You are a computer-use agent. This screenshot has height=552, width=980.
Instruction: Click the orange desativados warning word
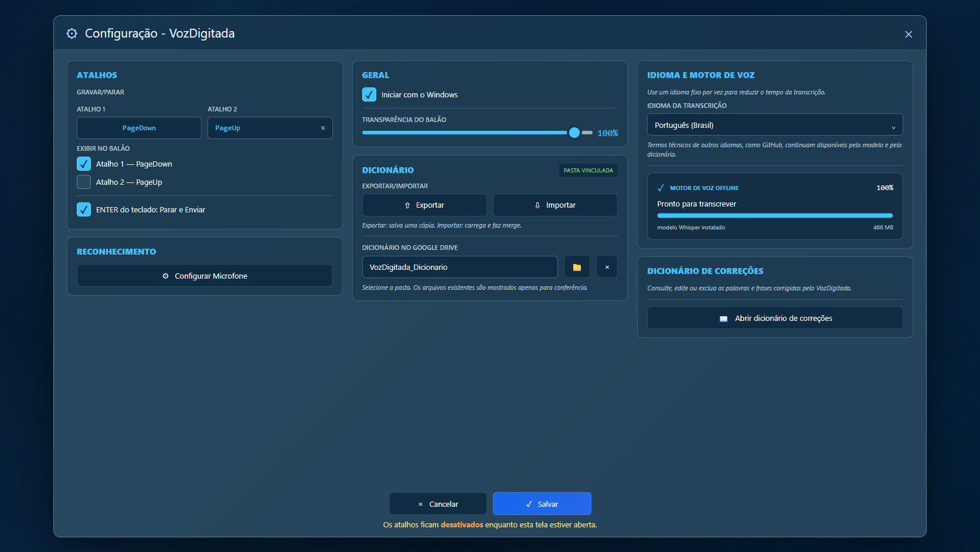coord(462,524)
